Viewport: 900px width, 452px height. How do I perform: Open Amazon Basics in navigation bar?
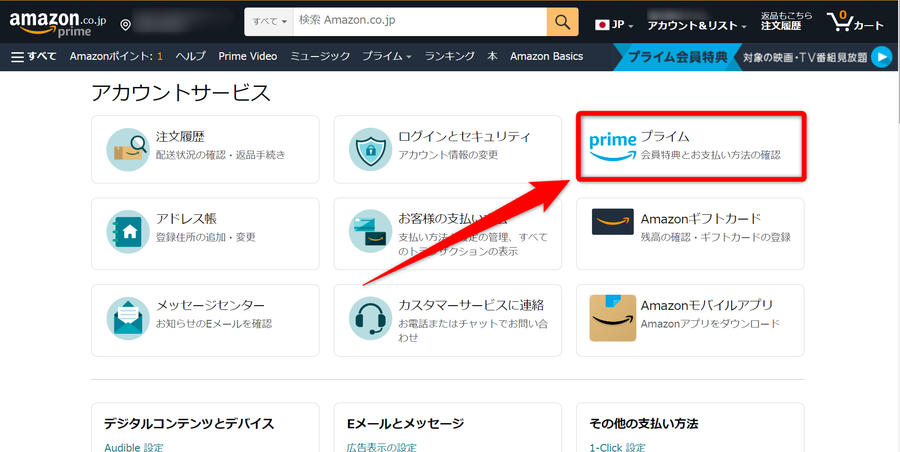546,56
